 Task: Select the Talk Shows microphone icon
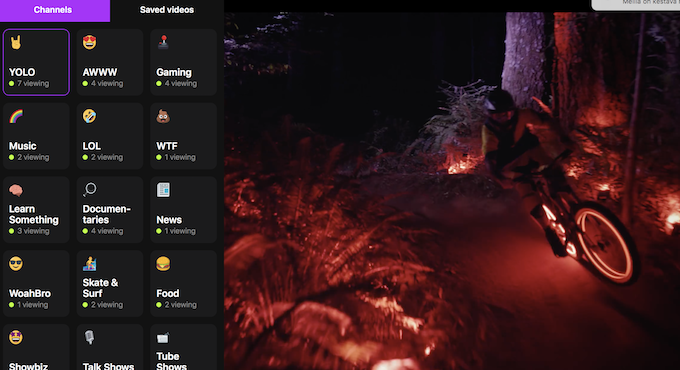(x=89, y=337)
